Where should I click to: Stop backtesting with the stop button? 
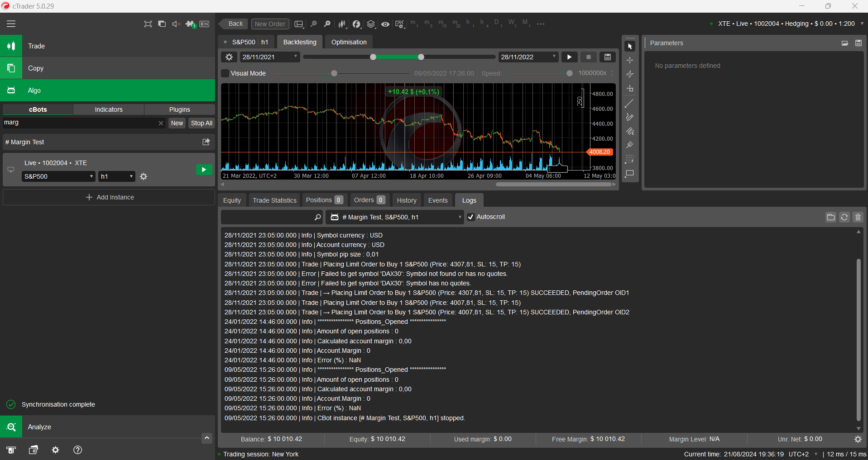588,57
